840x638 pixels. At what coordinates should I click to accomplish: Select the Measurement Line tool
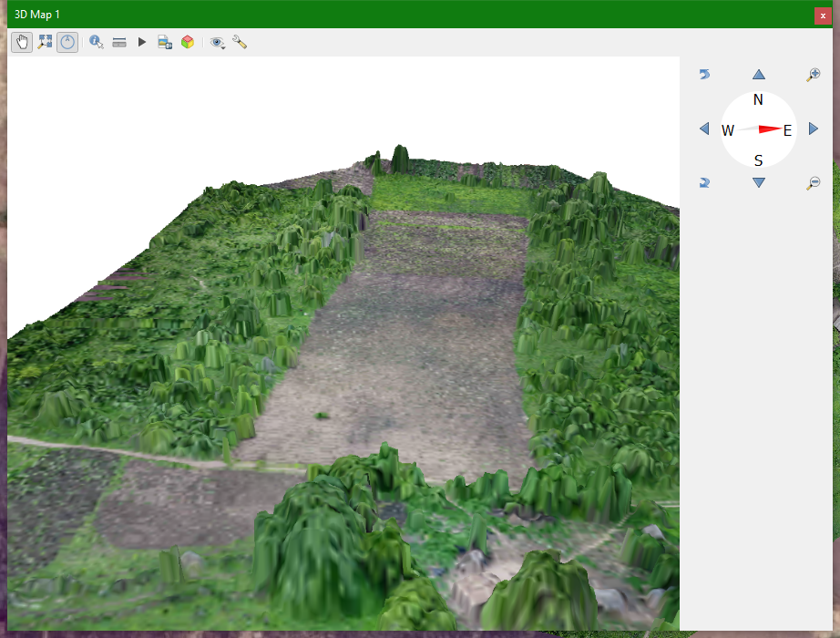point(119,41)
